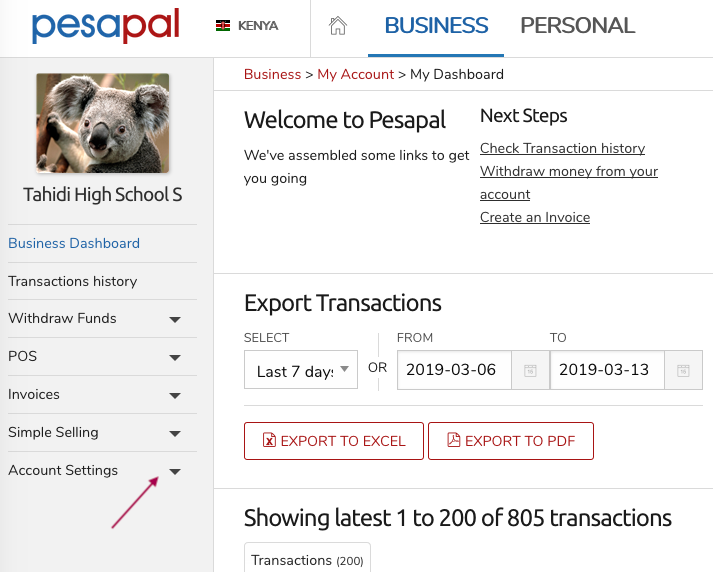The width and height of the screenshot is (713, 572).
Task: Click the Kenya flag country selector
Action: [247, 25]
